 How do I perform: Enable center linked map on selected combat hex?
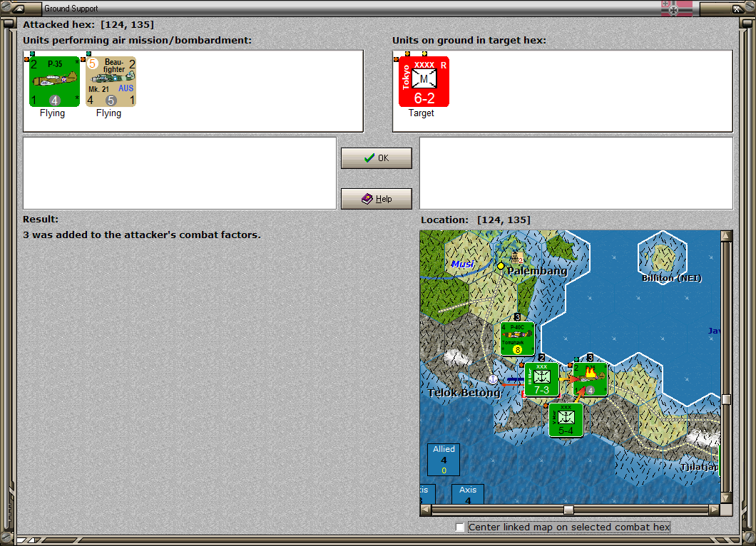pos(460,527)
